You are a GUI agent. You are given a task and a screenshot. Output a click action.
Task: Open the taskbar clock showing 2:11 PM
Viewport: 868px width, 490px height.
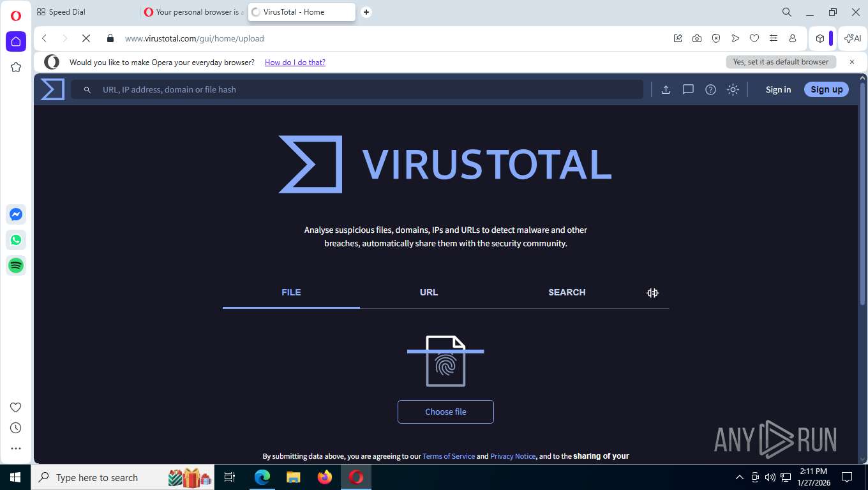point(814,477)
